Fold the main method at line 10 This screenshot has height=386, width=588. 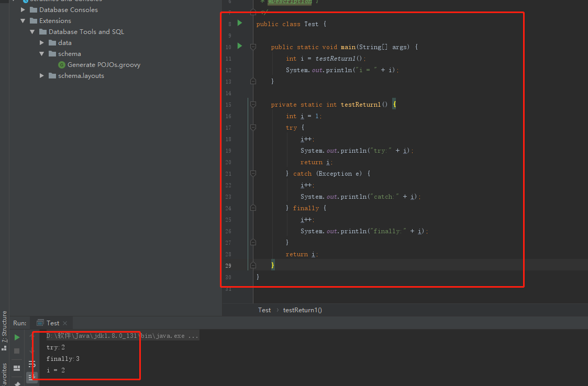click(x=253, y=47)
